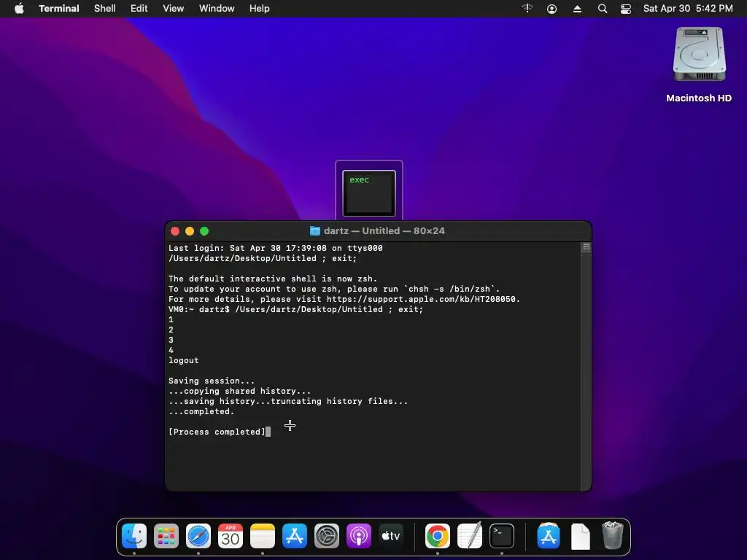747x560 pixels.
Task: Zoom the Terminal window with green button
Action: (x=204, y=231)
